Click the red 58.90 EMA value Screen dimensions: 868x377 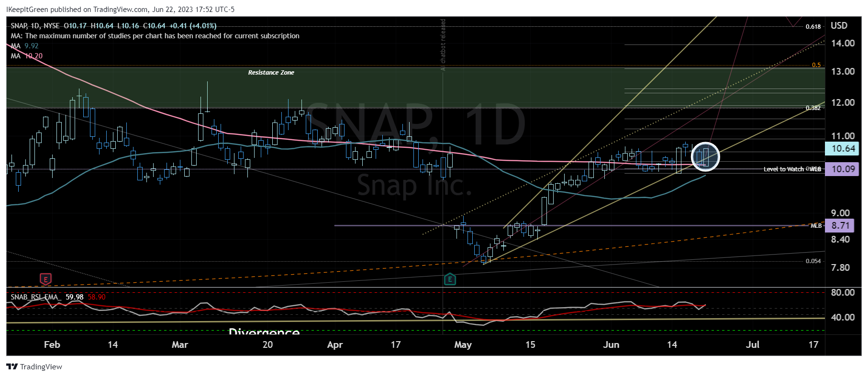97,297
